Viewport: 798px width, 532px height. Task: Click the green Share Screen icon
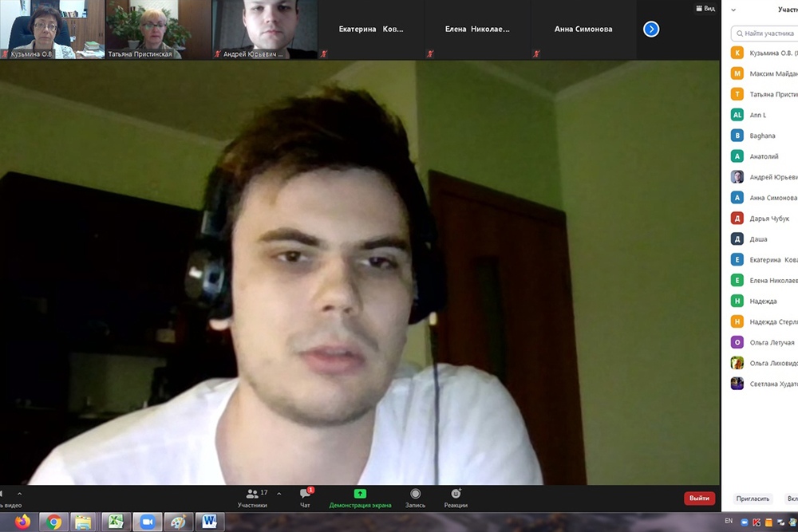(x=360, y=495)
